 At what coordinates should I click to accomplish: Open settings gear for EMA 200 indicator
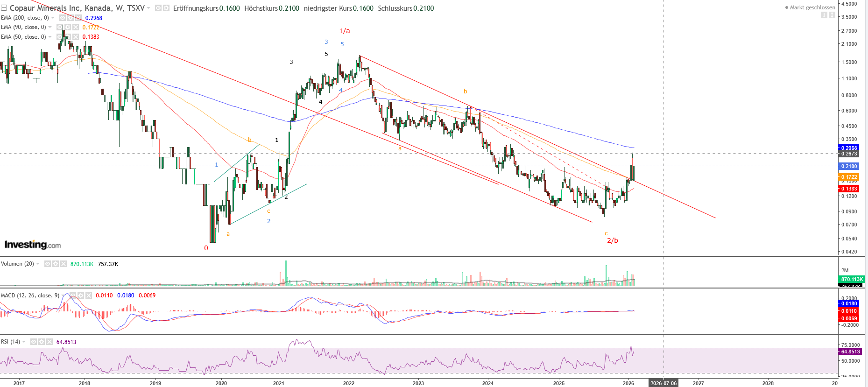[71, 18]
